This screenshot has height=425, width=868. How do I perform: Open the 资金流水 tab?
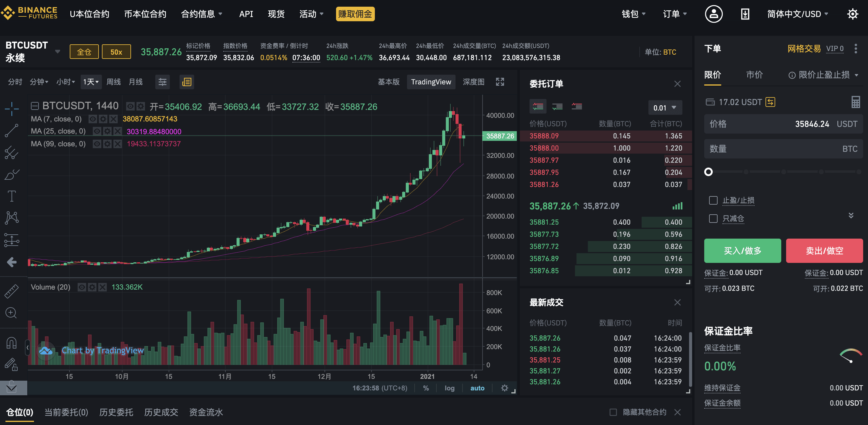pyautogui.click(x=206, y=412)
